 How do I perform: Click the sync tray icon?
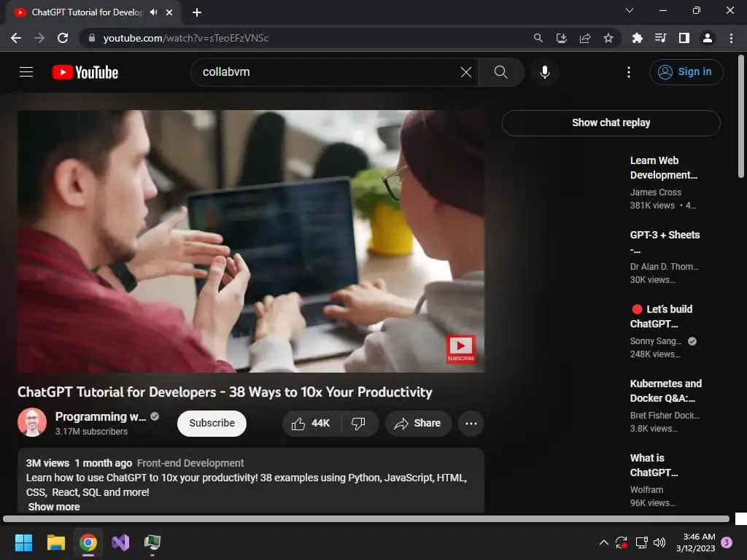click(622, 542)
